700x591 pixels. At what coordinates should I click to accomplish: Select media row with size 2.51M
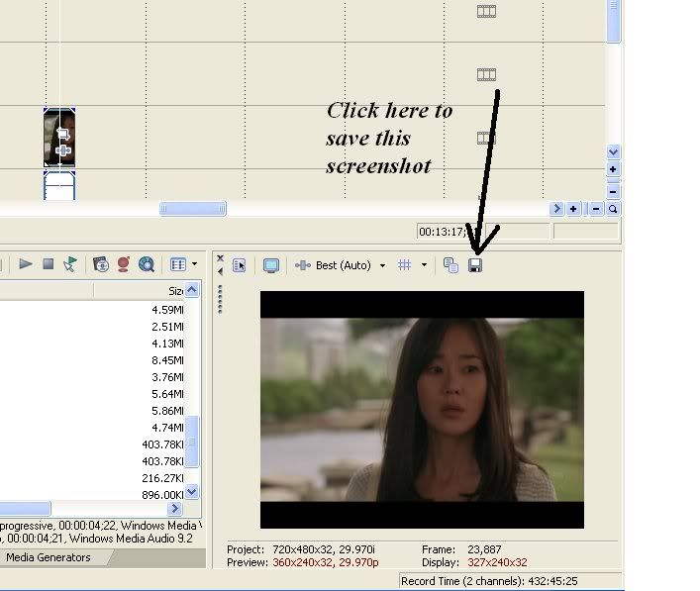point(91,327)
